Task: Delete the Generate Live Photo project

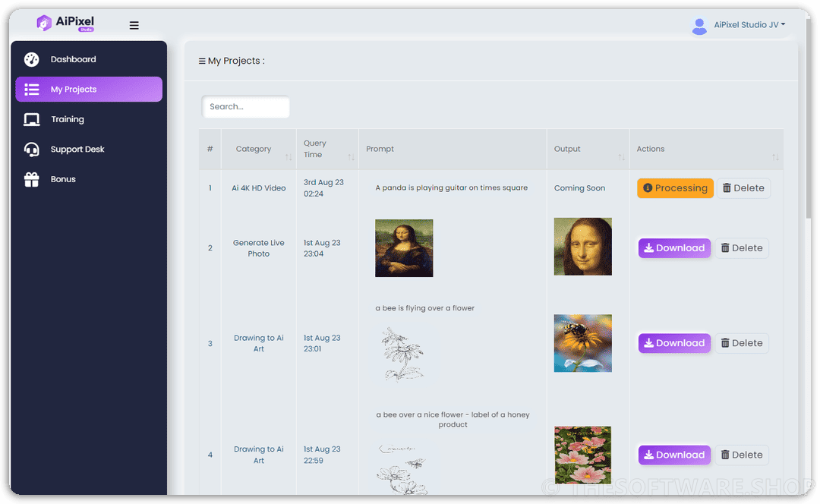Action: (x=742, y=247)
